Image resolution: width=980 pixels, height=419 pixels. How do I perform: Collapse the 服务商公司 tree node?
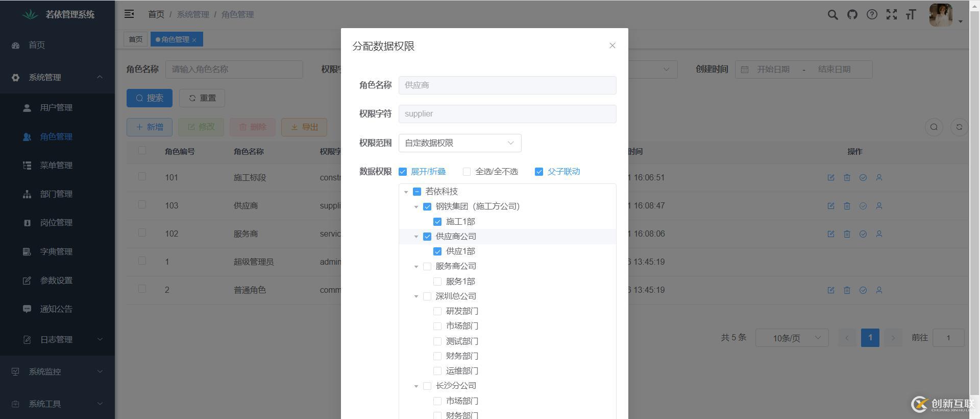point(416,267)
